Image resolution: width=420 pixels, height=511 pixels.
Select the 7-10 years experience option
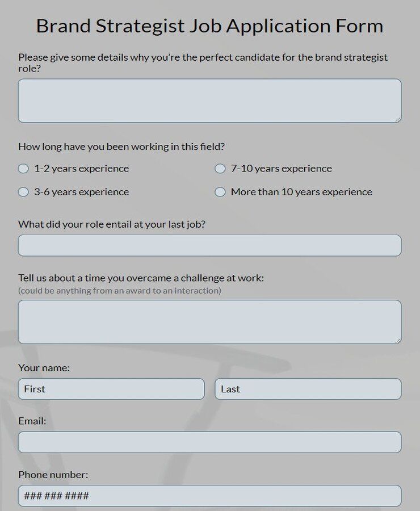[x=220, y=168]
